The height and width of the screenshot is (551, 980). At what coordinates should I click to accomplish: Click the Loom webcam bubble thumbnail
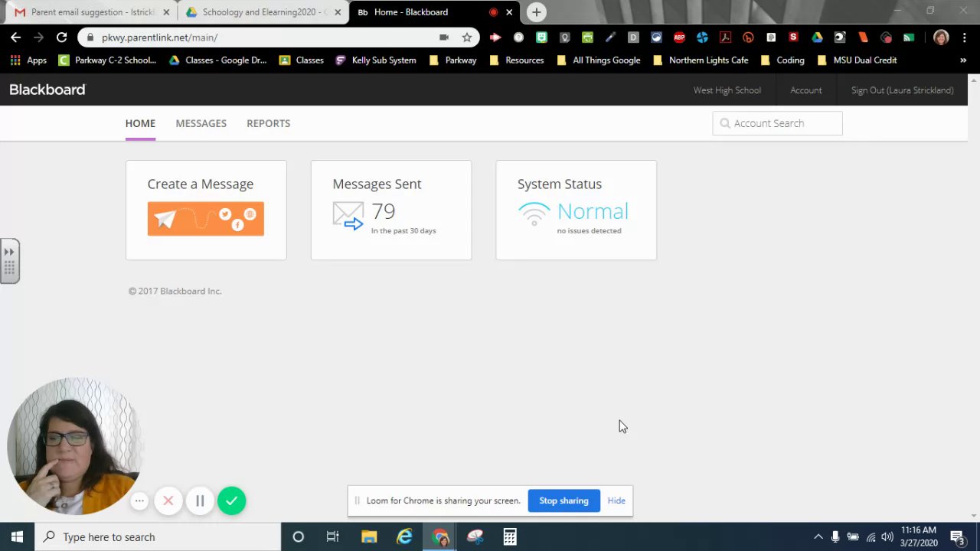tap(74, 445)
